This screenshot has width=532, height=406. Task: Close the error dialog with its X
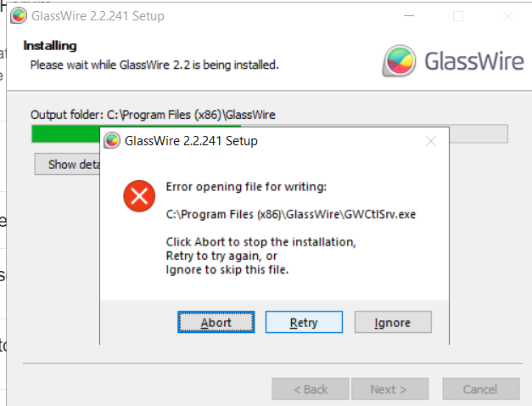click(x=433, y=141)
